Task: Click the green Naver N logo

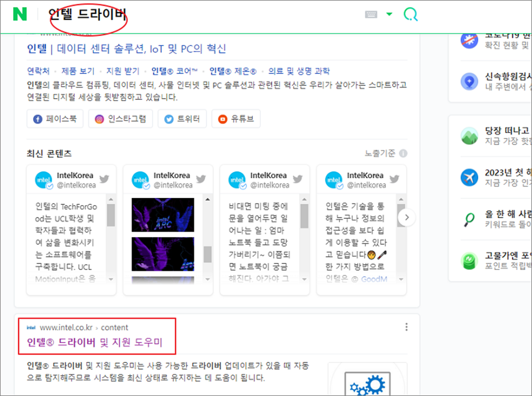Action: point(20,14)
